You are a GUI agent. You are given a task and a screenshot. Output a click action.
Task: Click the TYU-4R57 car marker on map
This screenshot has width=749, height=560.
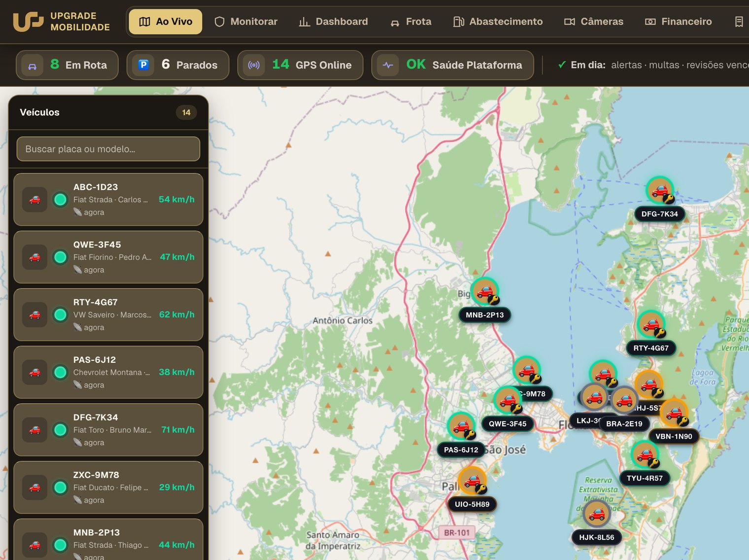tap(645, 455)
